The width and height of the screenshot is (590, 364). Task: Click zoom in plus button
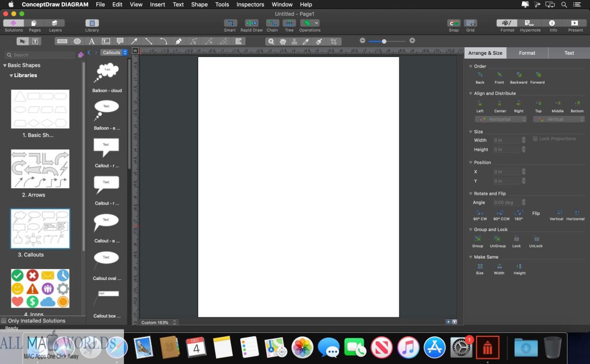point(412,41)
